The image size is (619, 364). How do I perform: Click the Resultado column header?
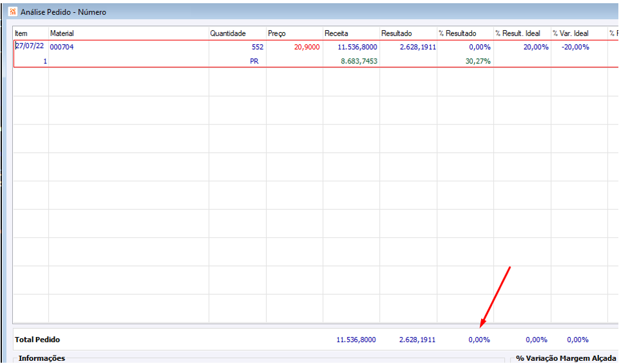click(x=396, y=33)
